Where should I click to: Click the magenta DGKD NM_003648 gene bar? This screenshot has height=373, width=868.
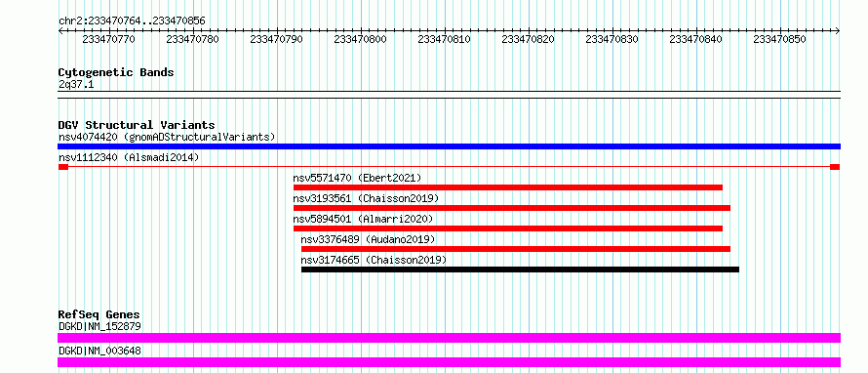pyautogui.click(x=449, y=362)
